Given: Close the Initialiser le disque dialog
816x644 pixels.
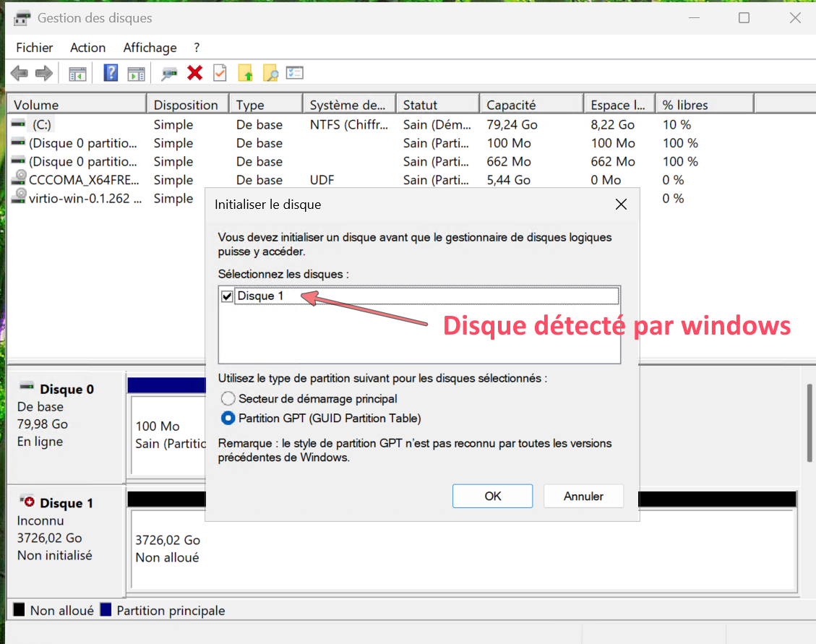Looking at the screenshot, I should [620, 205].
